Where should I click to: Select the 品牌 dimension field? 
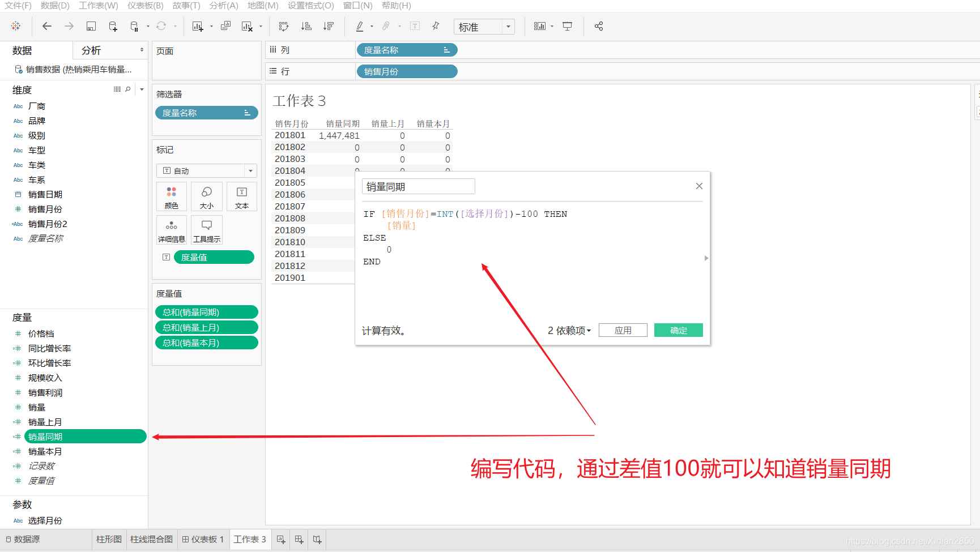coord(37,121)
